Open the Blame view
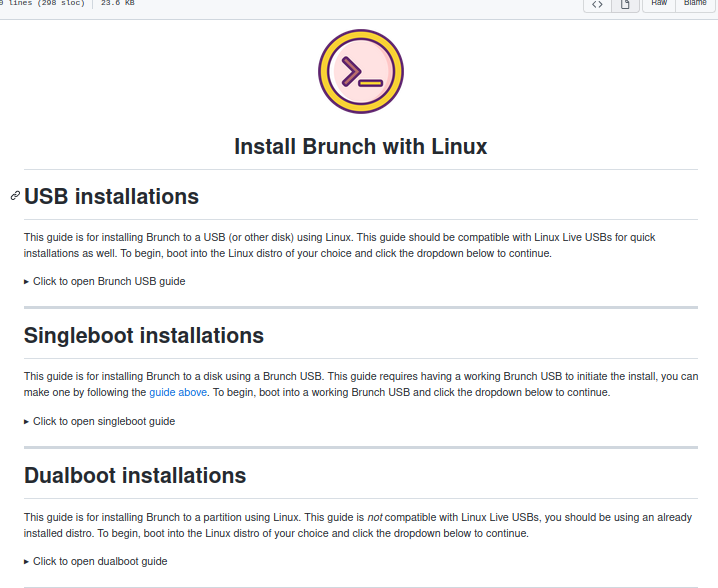This screenshot has width=718, height=588. coord(695,4)
